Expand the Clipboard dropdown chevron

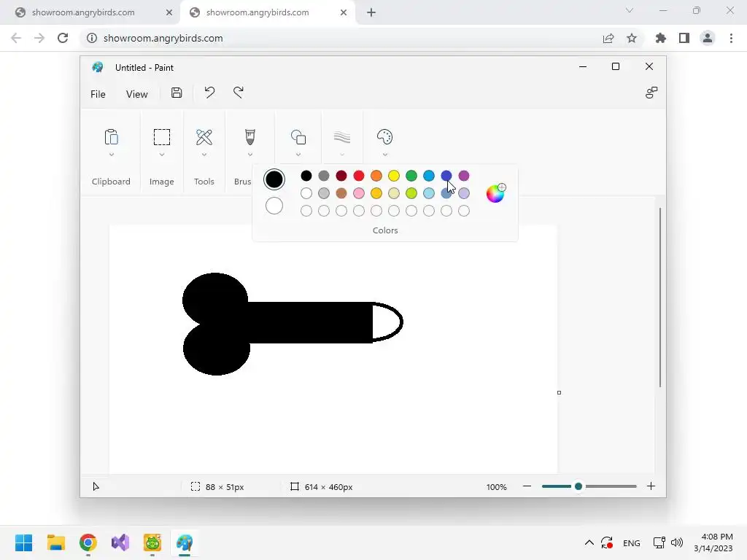pyautogui.click(x=112, y=155)
